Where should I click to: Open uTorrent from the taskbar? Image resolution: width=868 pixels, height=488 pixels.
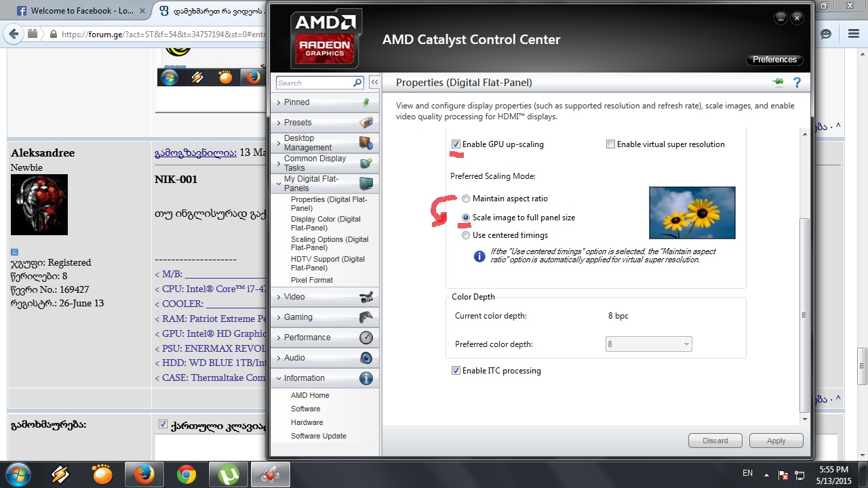tap(229, 475)
